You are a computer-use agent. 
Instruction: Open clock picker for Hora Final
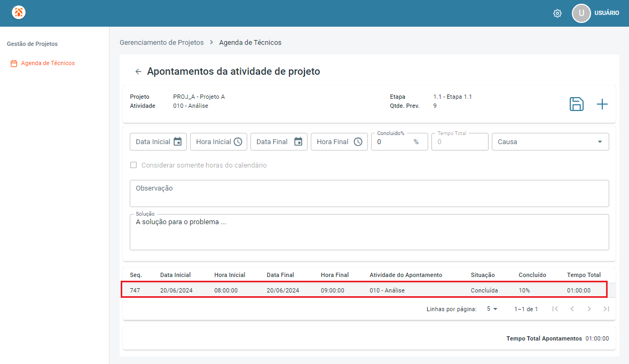(358, 142)
